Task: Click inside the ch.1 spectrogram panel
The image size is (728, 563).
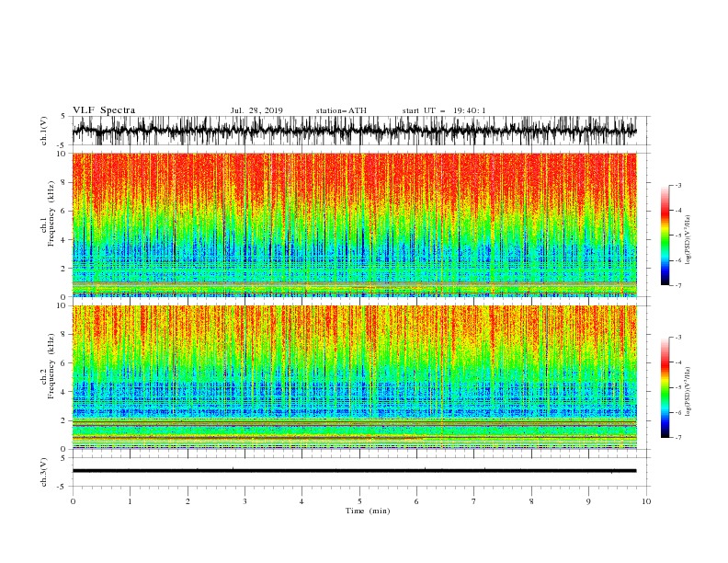Action: pyautogui.click(x=354, y=224)
